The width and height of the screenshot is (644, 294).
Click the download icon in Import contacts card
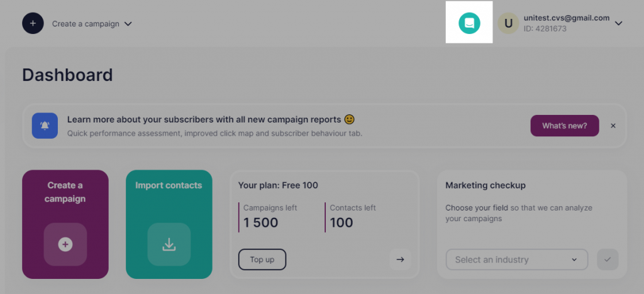[169, 244]
